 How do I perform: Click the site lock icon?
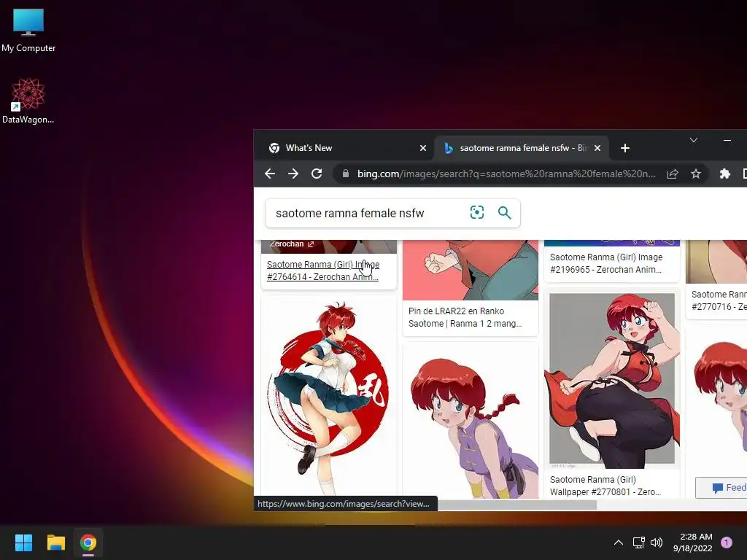[346, 174]
